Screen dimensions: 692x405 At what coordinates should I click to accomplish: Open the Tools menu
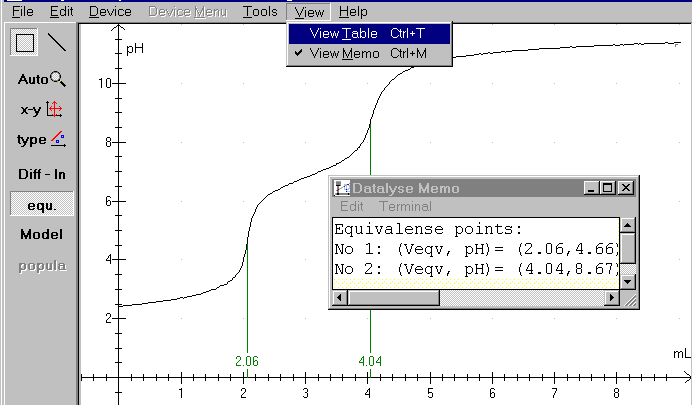260,11
